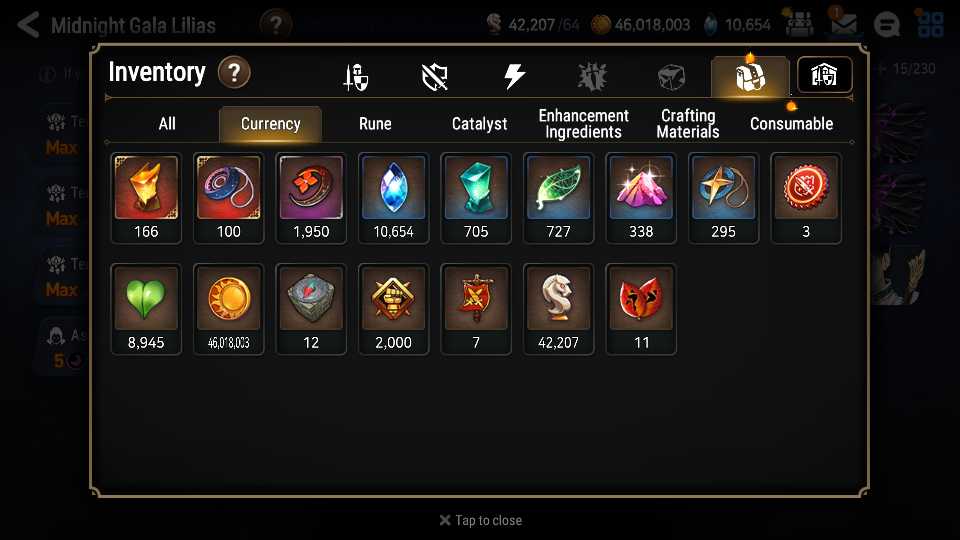Select the lightning bolt category icon
This screenshot has height=540, width=960.
514,77
